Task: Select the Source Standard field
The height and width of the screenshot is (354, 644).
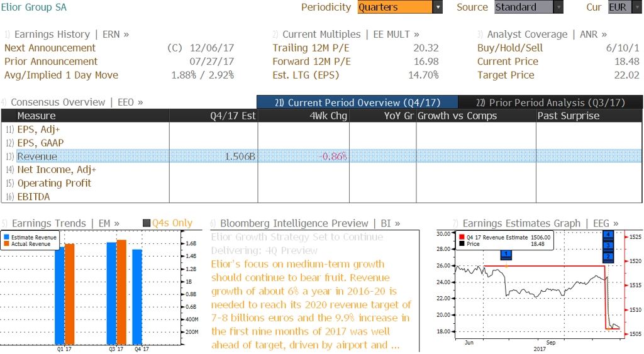Action: (x=524, y=7)
